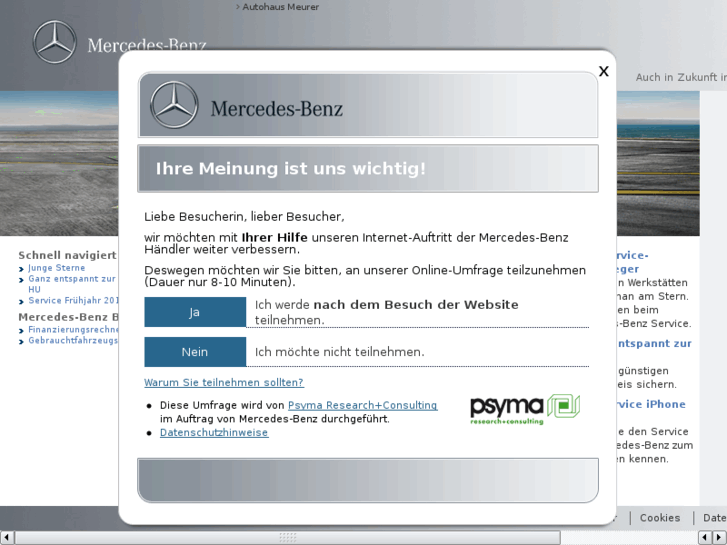Screen dimensions: 727x545
Task: Open the Gebrauchtfahrzeugsuche link
Action: [73, 340]
